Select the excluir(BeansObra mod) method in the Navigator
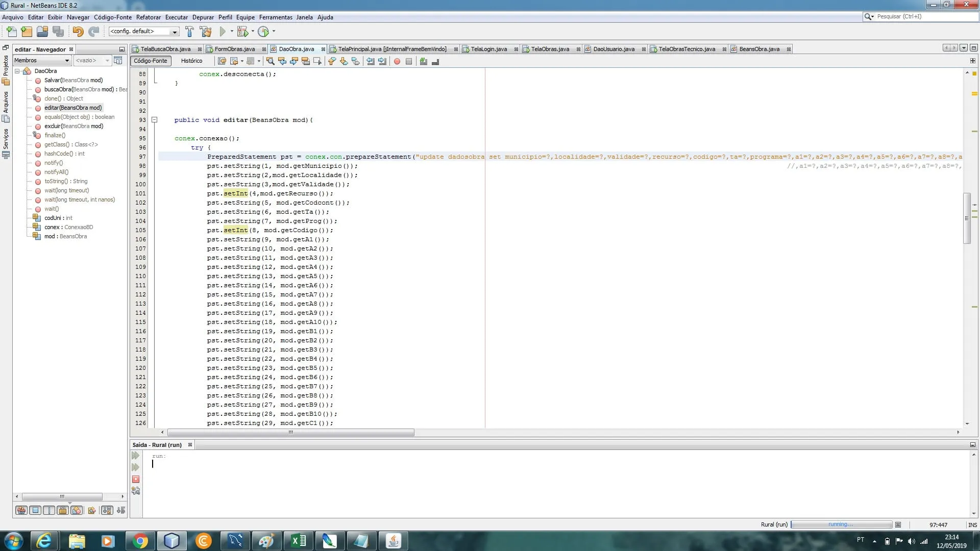 [73, 126]
